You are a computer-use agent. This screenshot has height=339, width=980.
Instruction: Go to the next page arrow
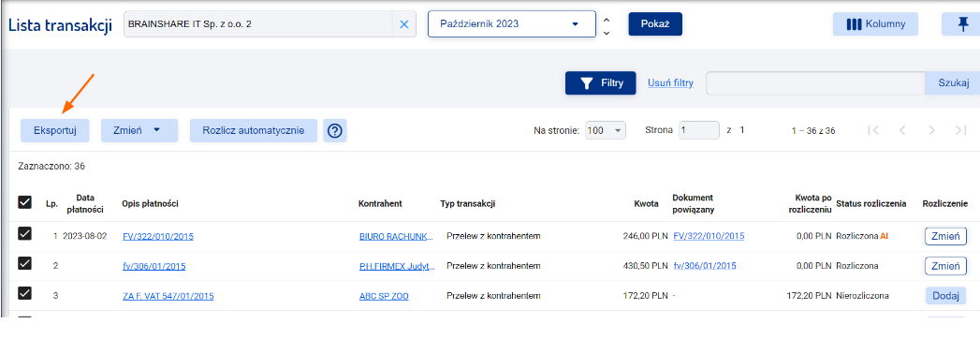tap(932, 130)
